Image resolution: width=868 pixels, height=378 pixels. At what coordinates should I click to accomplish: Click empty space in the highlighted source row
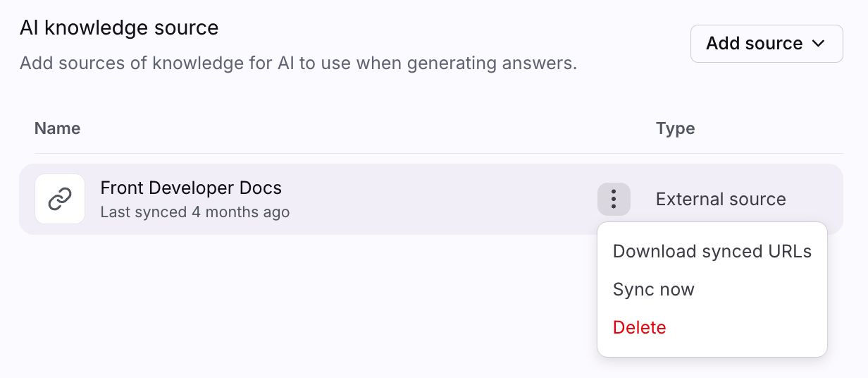pyautogui.click(x=437, y=200)
